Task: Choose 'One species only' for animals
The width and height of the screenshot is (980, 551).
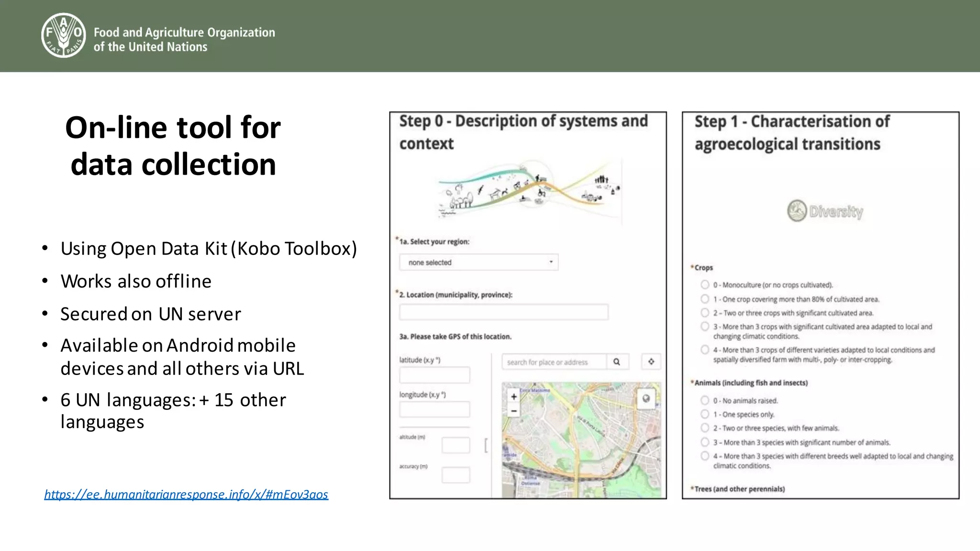Action: (x=705, y=414)
